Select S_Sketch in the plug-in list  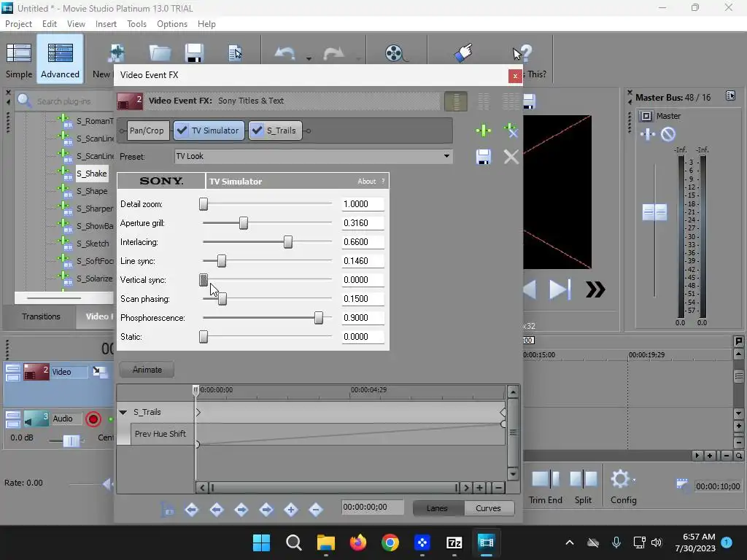(x=93, y=244)
